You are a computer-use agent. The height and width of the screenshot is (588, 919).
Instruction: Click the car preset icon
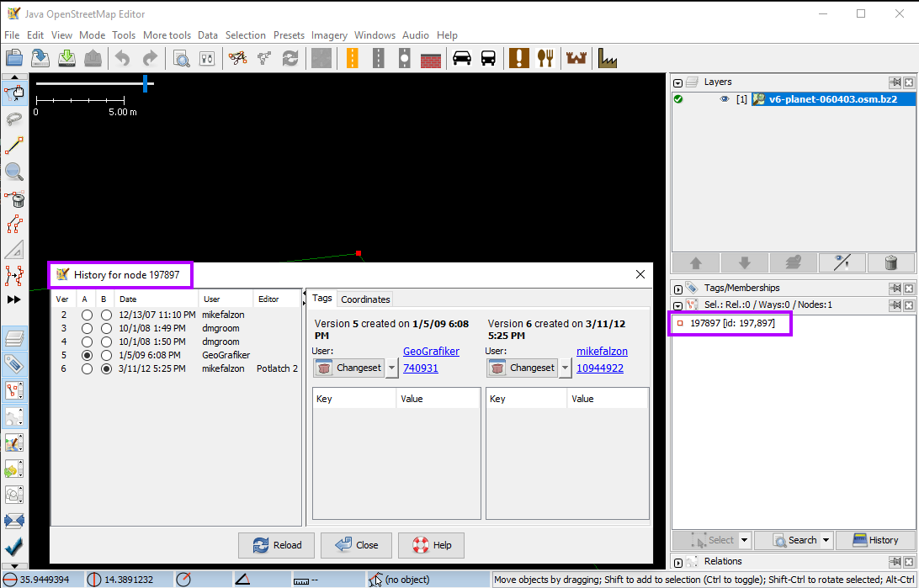click(462, 58)
